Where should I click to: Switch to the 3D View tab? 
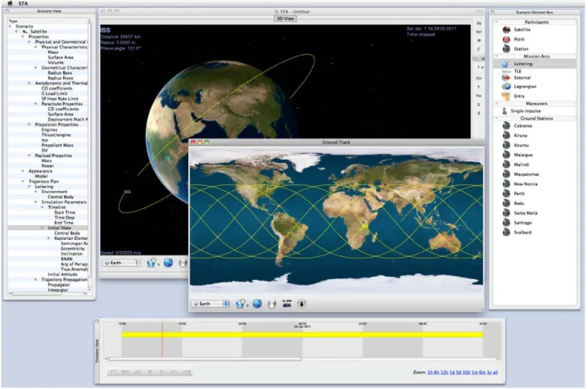click(x=285, y=18)
